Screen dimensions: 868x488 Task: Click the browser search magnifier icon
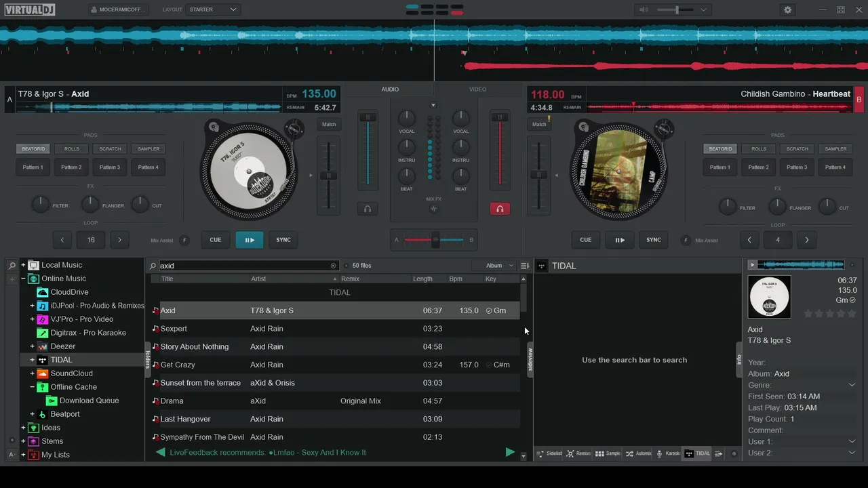tap(153, 266)
